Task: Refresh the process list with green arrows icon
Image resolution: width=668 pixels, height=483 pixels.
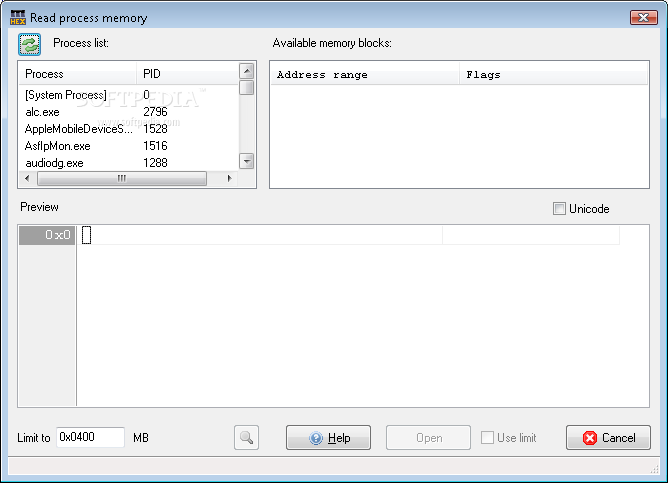Action: pyautogui.click(x=29, y=44)
